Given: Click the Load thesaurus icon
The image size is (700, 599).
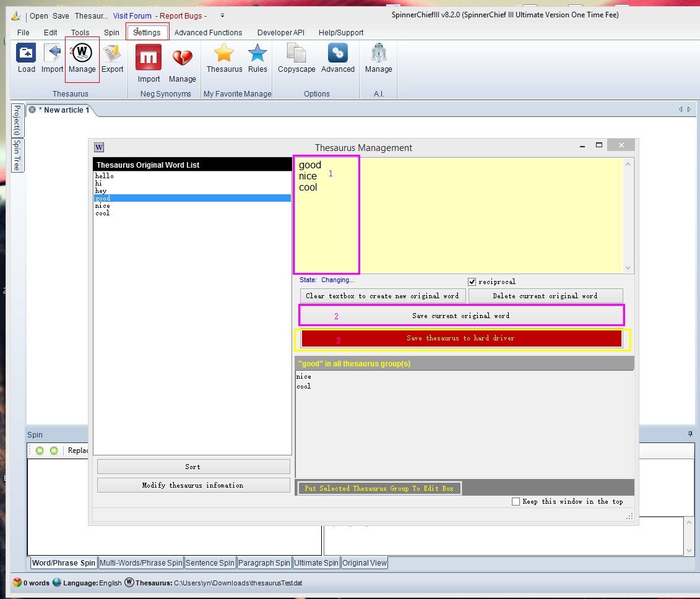Looking at the screenshot, I should (x=26, y=58).
